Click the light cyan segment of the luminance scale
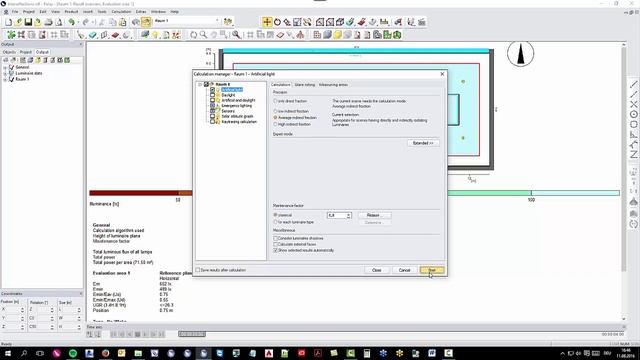Viewport: 640px width, 360px height. pyautogui.click(x=575, y=193)
